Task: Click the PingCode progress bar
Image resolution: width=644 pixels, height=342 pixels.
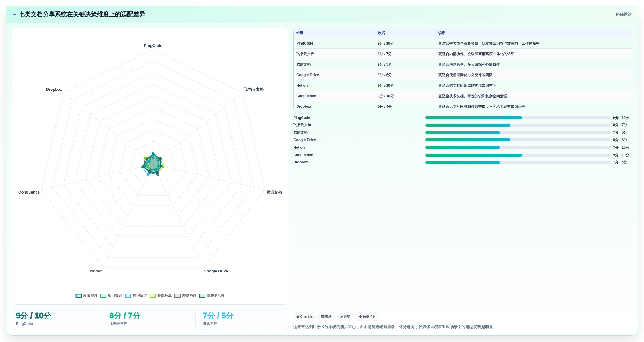Action: 517,118
